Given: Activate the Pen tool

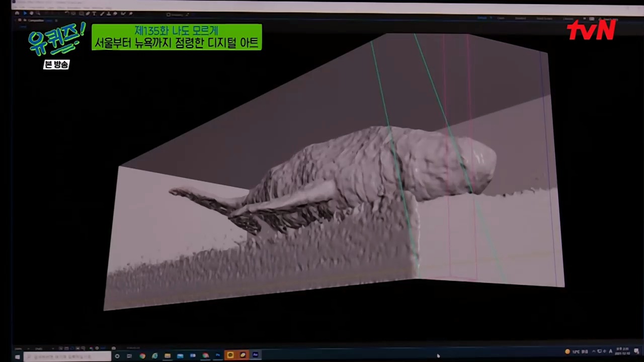Looking at the screenshot, I should 88,14.
